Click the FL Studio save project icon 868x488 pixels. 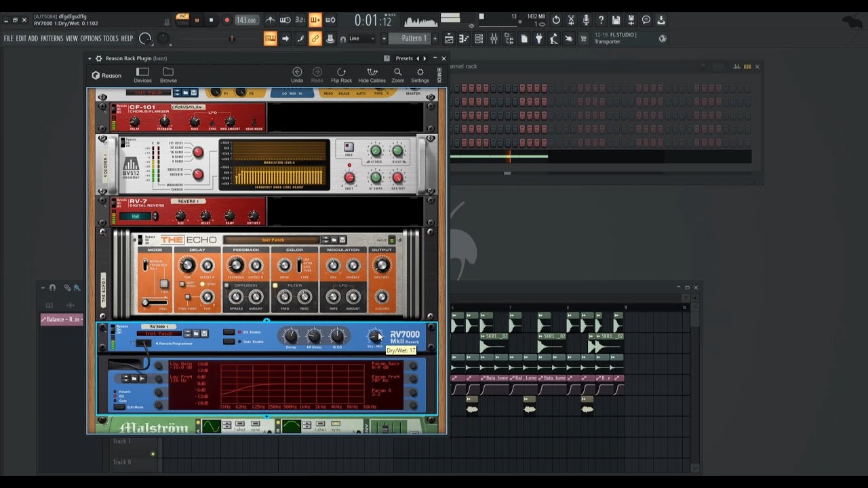click(616, 20)
